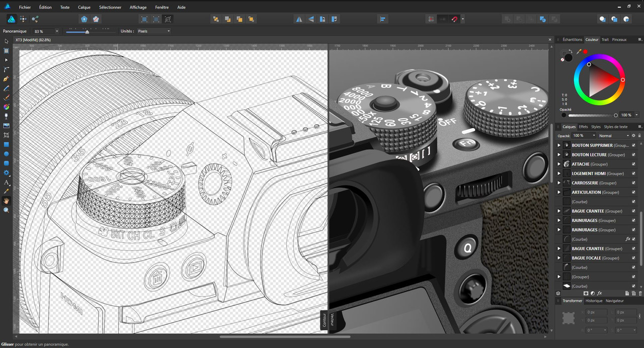Screen dimensions: 644x348
Task: Select the Artistic Text tool
Action: [x=7, y=182]
